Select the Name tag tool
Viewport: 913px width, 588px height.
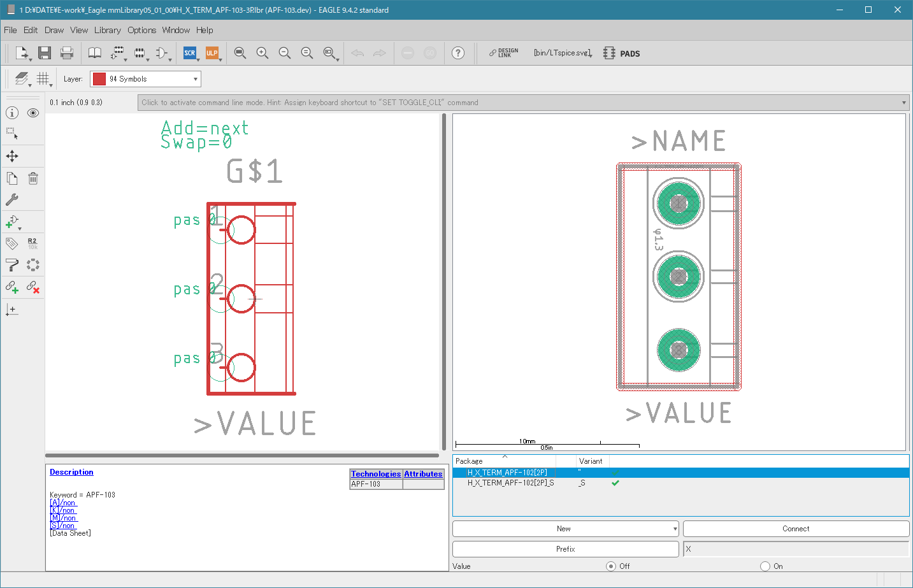pyautogui.click(x=12, y=243)
